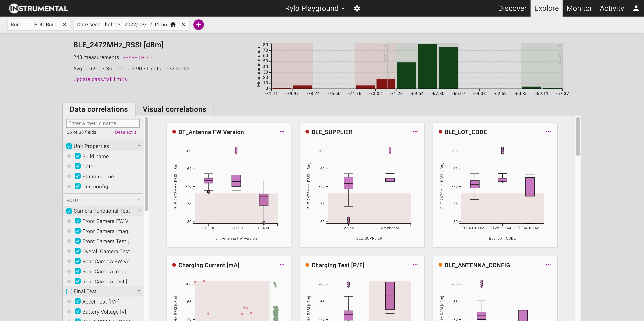Open BLE_LOT_CODE chart three-dot menu
644x321 pixels.
click(x=548, y=132)
